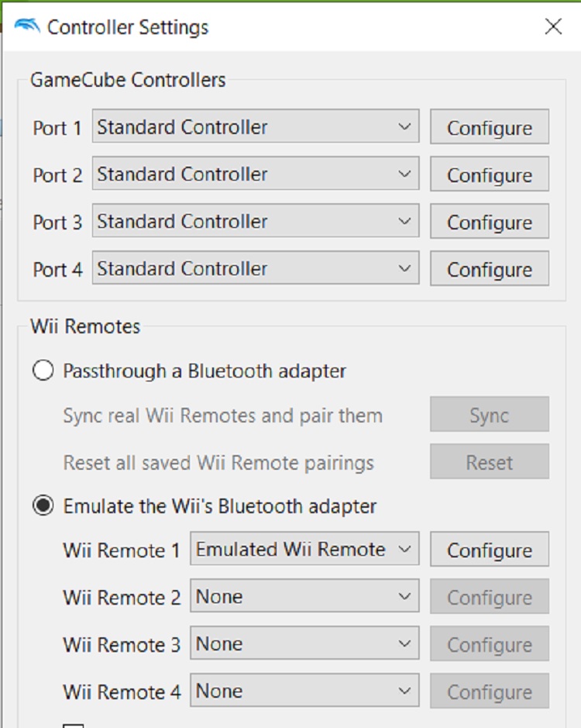The height and width of the screenshot is (728, 581).
Task: Click the Sync real Wii Remotes button
Action: pos(490,416)
